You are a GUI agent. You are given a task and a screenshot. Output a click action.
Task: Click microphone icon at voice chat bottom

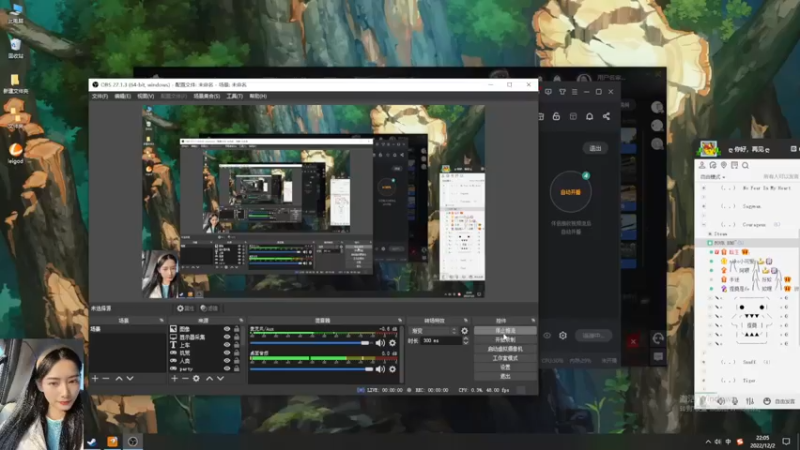735,401
